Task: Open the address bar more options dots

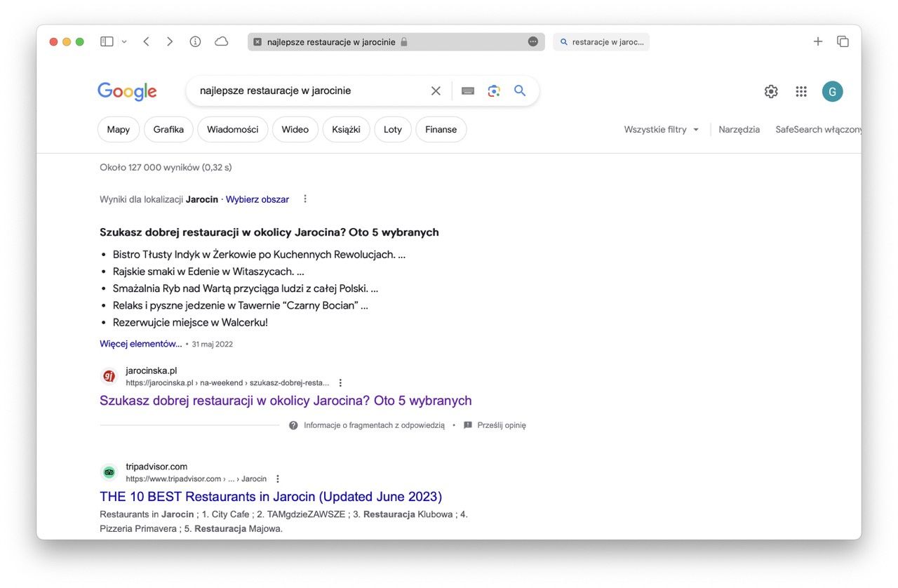Action: tap(533, 42)
